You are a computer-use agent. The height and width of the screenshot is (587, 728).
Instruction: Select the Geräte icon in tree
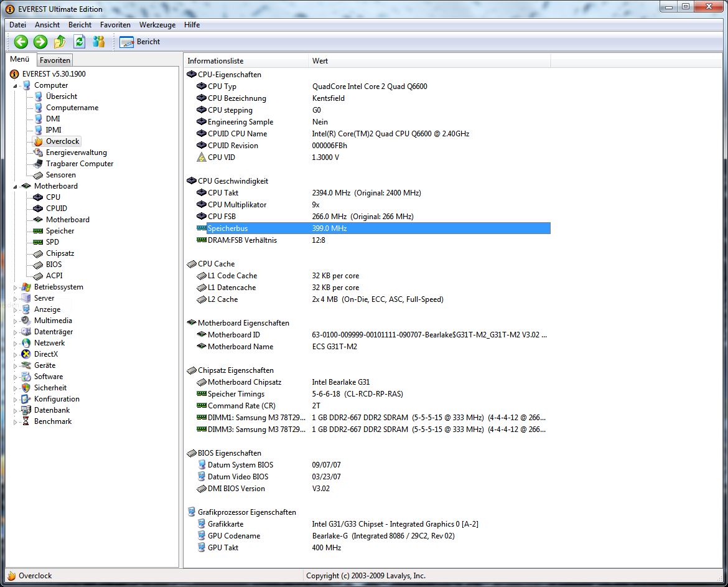pyautogui.click(x=27, y=365)
